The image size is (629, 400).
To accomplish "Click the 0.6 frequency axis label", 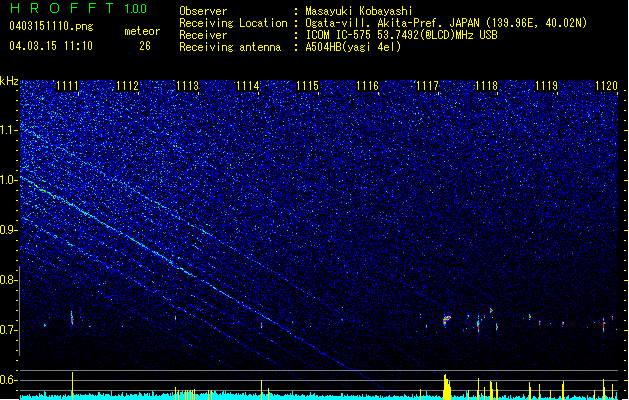I will click(x=8, y=380).
